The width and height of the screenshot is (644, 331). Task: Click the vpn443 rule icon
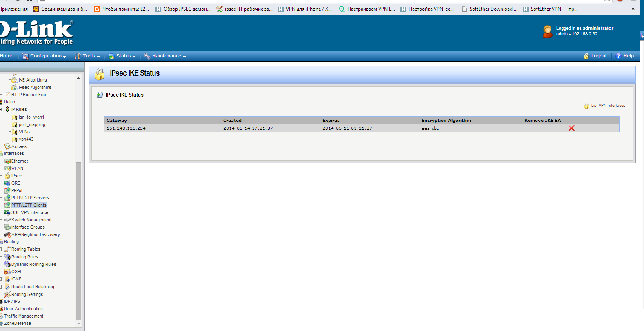coord(15,139)
